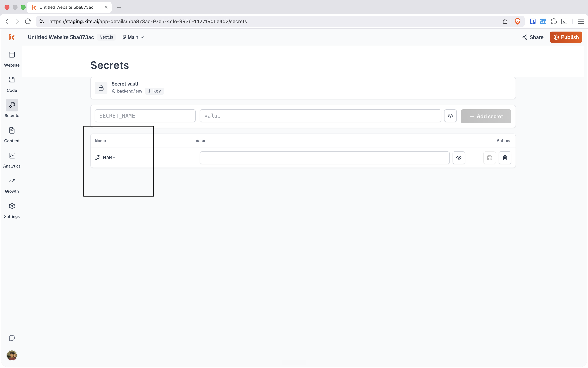This screenshot has height=368, width=588.
Task: Show the NAME secret value with eye icon
Action: (x=459, y=158)
